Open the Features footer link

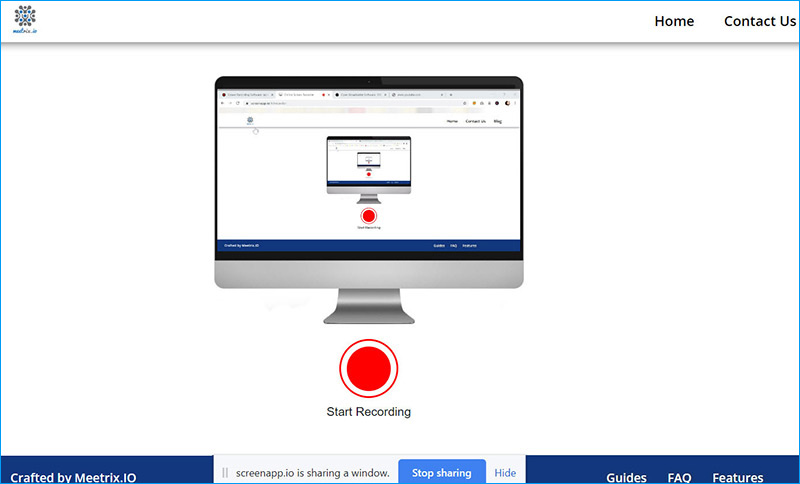click(738, 478)
